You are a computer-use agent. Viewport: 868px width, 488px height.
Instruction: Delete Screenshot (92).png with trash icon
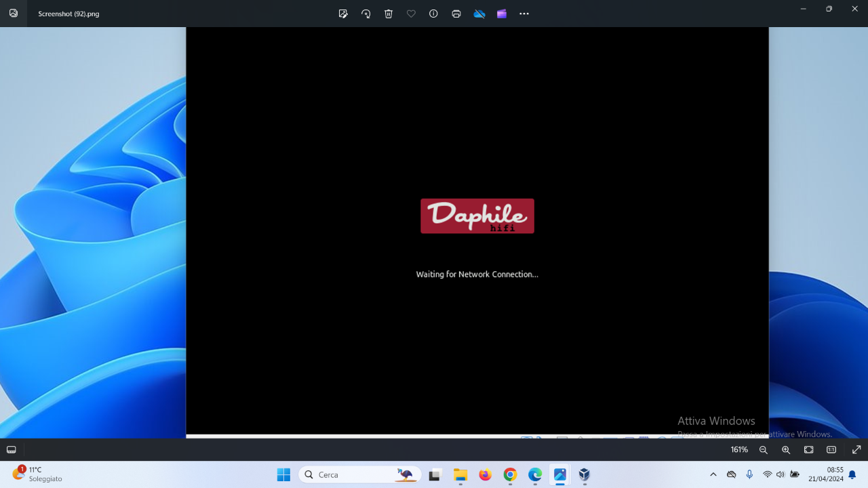point(389,14)
